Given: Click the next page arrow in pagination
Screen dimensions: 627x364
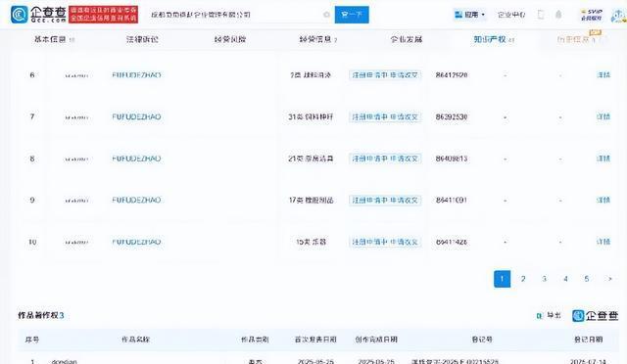Looking at the screenshot, I should tap(609, 279).
